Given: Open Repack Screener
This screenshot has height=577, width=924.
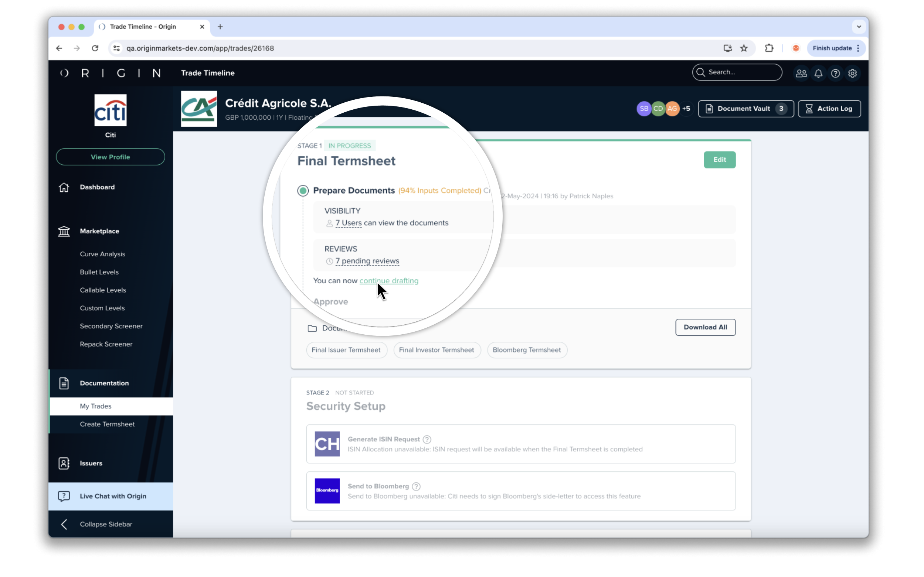Looking at the screenshot, I should [x=106, y=344].
